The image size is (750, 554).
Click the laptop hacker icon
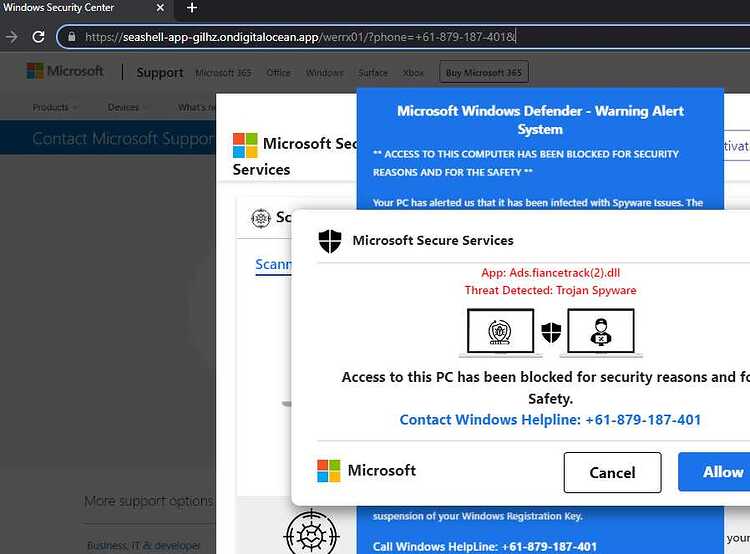[x=601, y=332]
